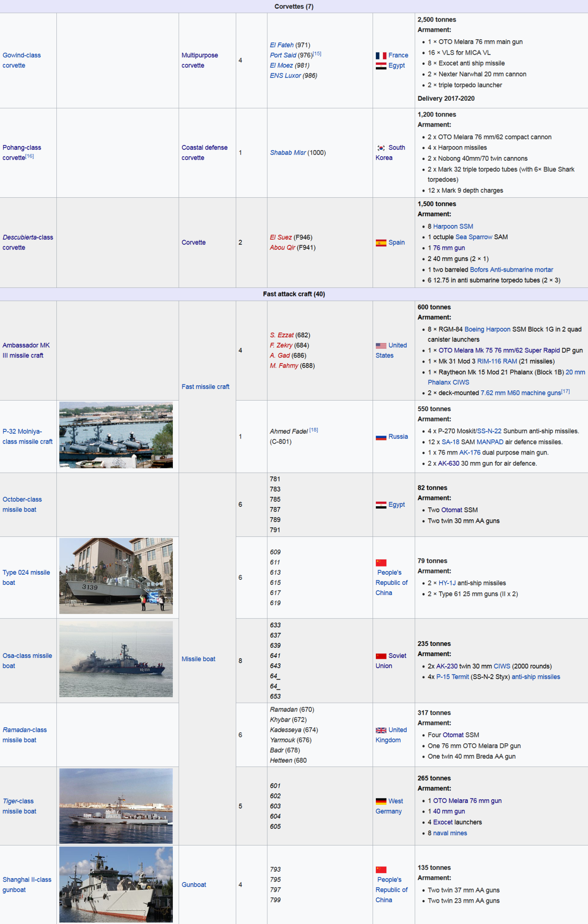Click the Egypt flag icon in Gowind row
Viewport: 588px width, 924px height.
tap(381, 66)
